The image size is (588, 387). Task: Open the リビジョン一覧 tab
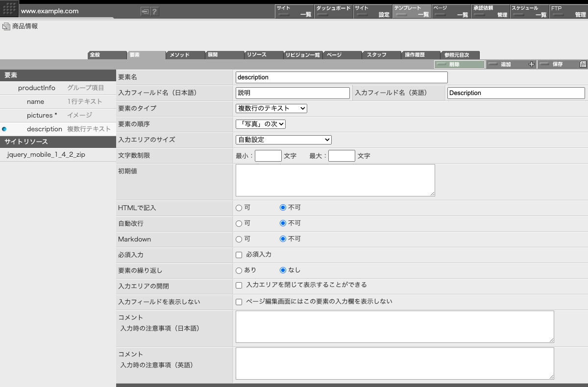pyautogui.click(x=303, y=55)
